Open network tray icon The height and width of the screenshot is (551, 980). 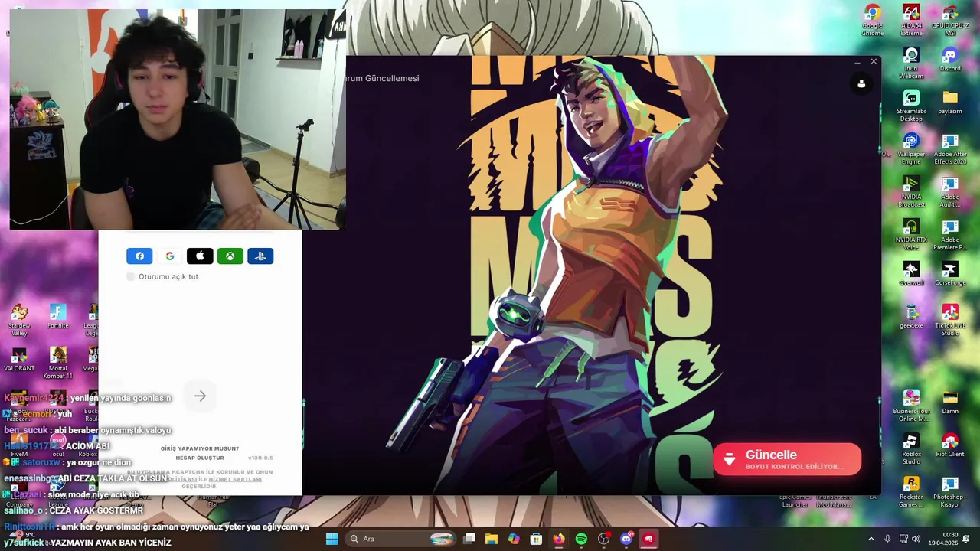click(903, 539)
